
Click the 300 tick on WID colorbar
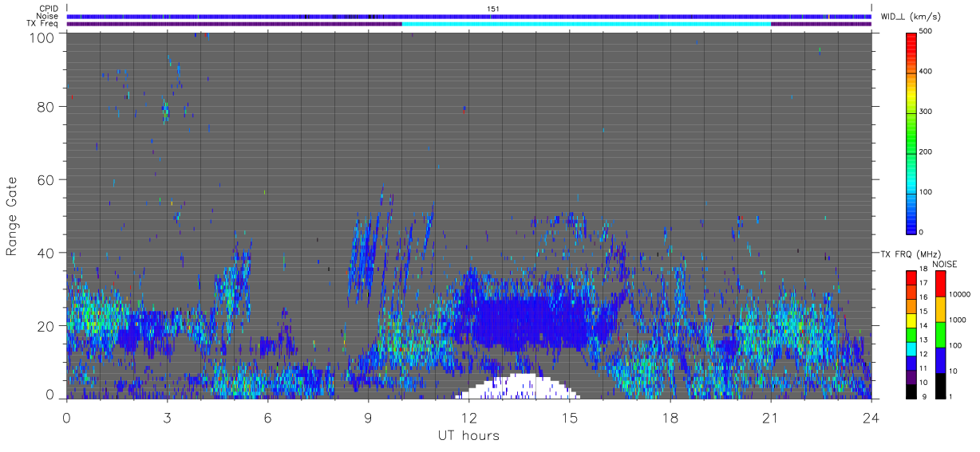[927, 112]
